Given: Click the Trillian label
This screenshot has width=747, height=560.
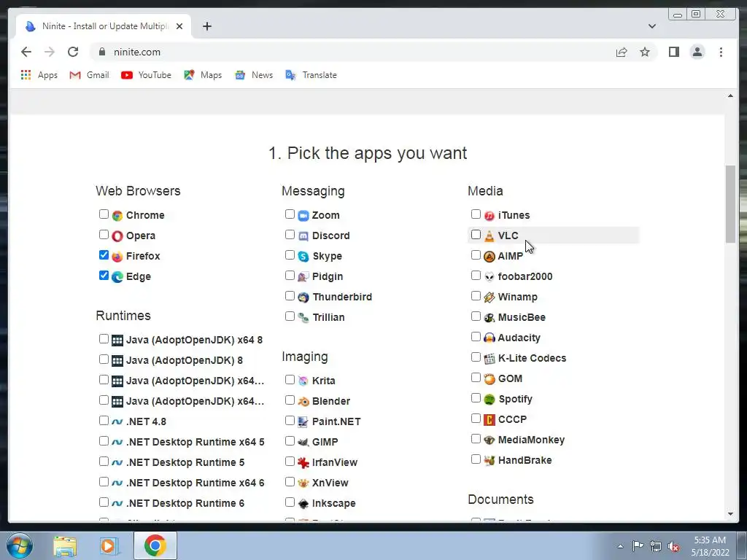Looking at the screenshot, I should pos(328,318).
